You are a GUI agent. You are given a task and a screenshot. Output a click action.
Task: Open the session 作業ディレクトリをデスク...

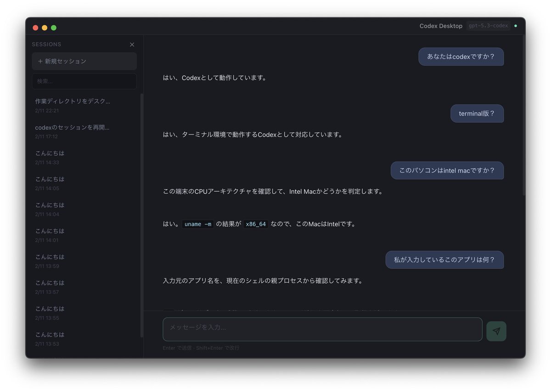(84, 105)
